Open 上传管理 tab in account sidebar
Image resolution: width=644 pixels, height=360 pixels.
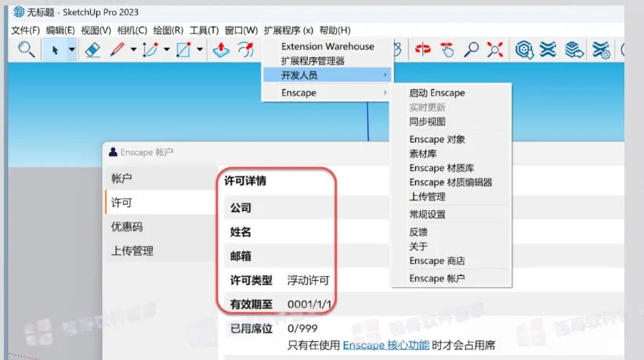click(x=161, y=251)
